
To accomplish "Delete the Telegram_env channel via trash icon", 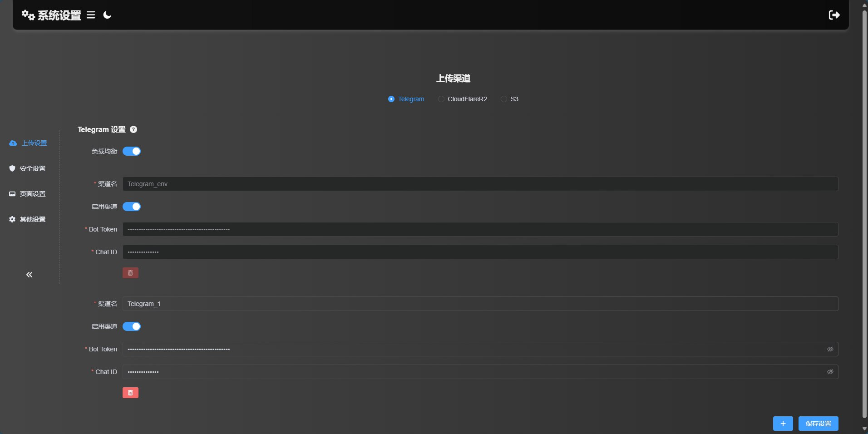I will (130, 273).
